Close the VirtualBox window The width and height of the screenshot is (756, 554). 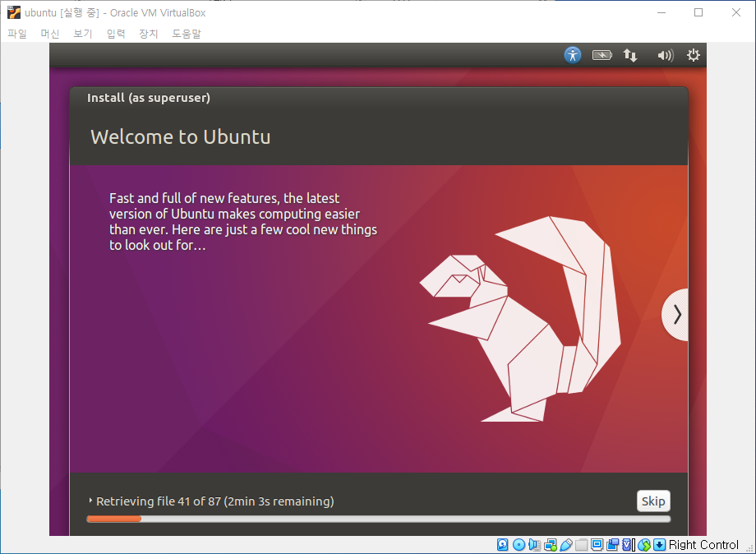pos(735,12)
